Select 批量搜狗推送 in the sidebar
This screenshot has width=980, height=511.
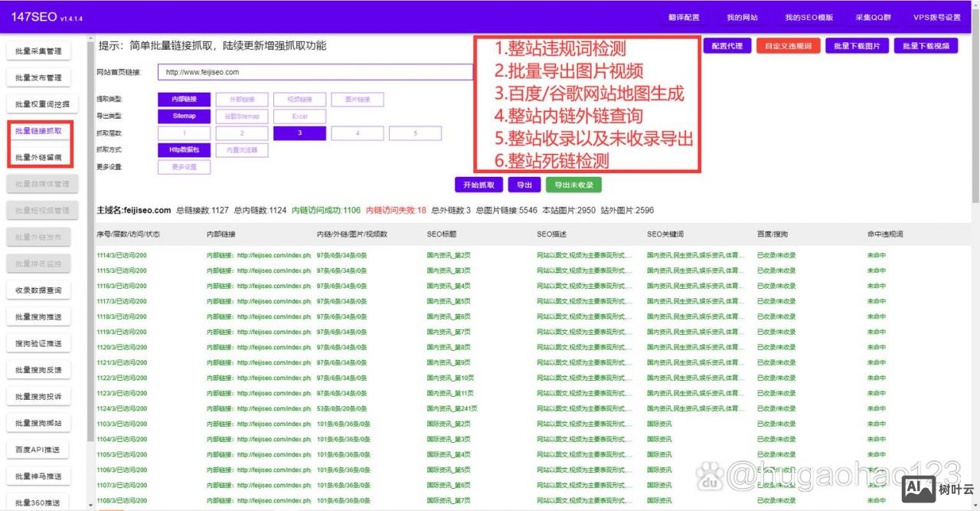coord(38,316)
